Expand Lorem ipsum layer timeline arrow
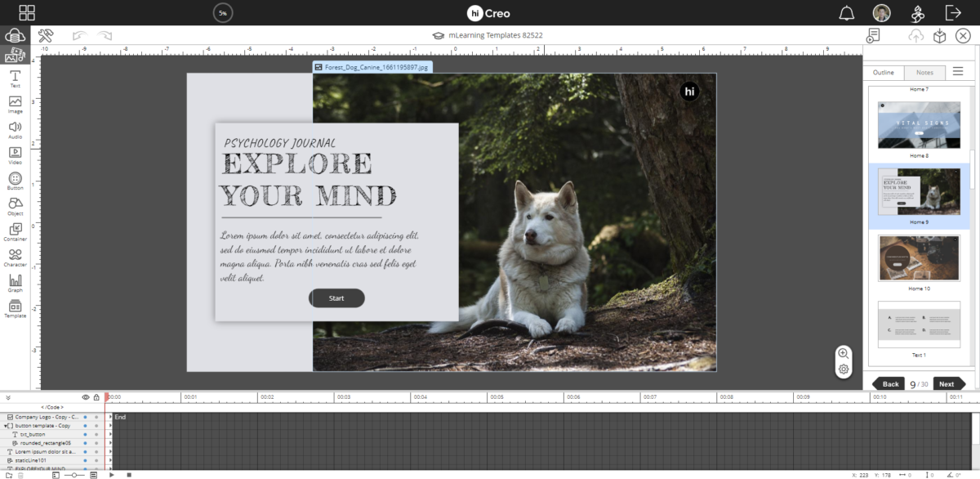The image size is (980, 479). tap(110, 451)
